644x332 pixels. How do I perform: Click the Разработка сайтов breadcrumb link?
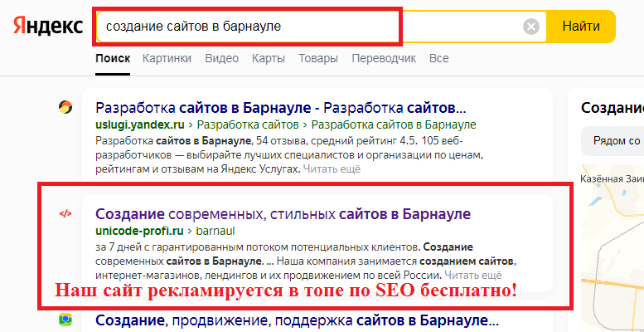pos(248,124)
